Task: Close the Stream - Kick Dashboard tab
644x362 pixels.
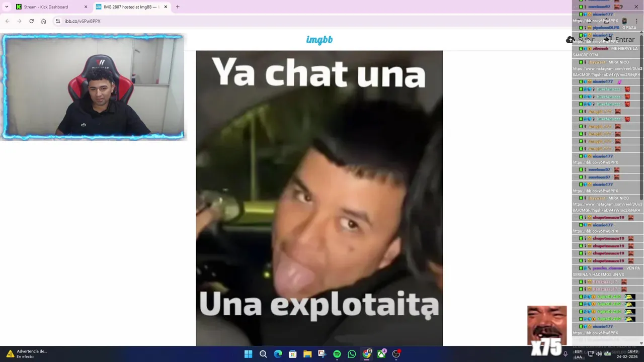Action: pos(86,7)
